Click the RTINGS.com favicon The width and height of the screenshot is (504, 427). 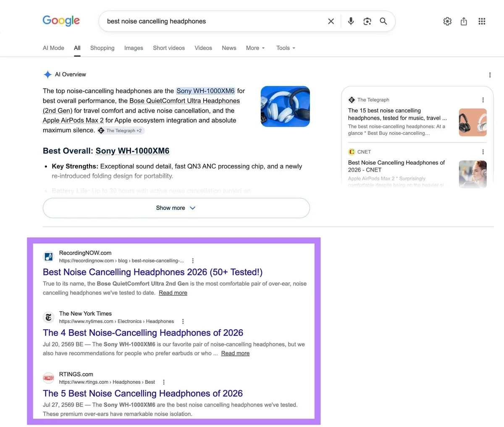pos(49,378)
